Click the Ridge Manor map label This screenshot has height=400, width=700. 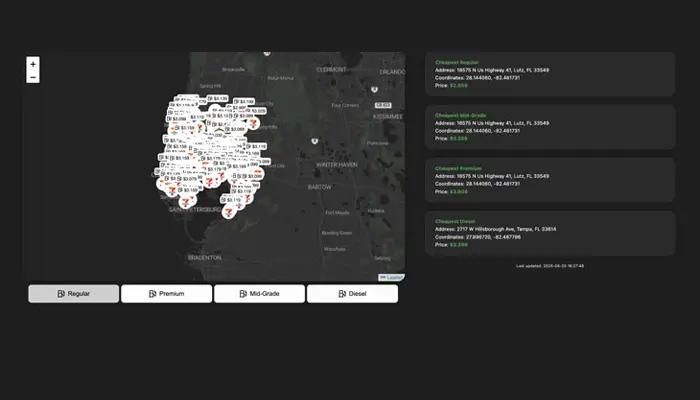[x=281, y=78]
